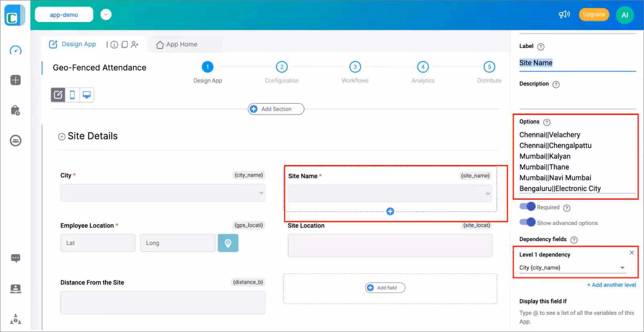The width and height of the screenshot is (644, 332).
Task: Go to step 1 Design App
Action: coord(207,67)
